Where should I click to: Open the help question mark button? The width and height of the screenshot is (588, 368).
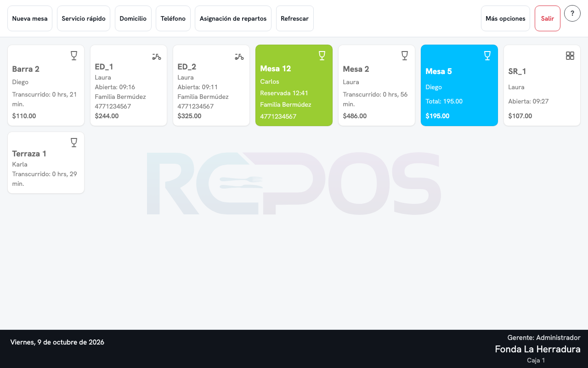[572, 14]
